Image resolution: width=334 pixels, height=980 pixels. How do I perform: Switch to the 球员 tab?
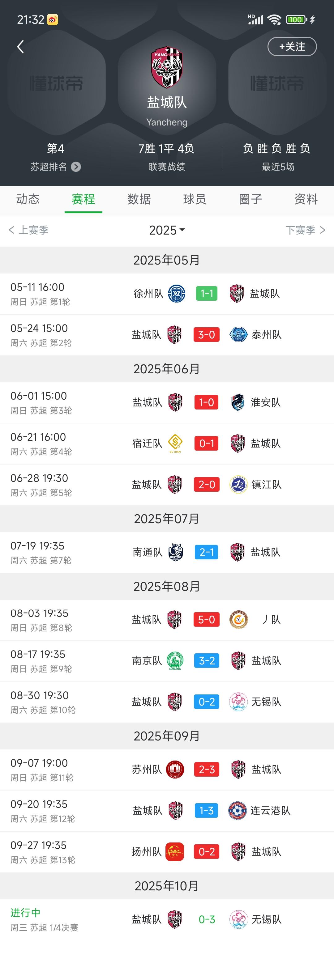pyautogui.click(x=195, y=199)
